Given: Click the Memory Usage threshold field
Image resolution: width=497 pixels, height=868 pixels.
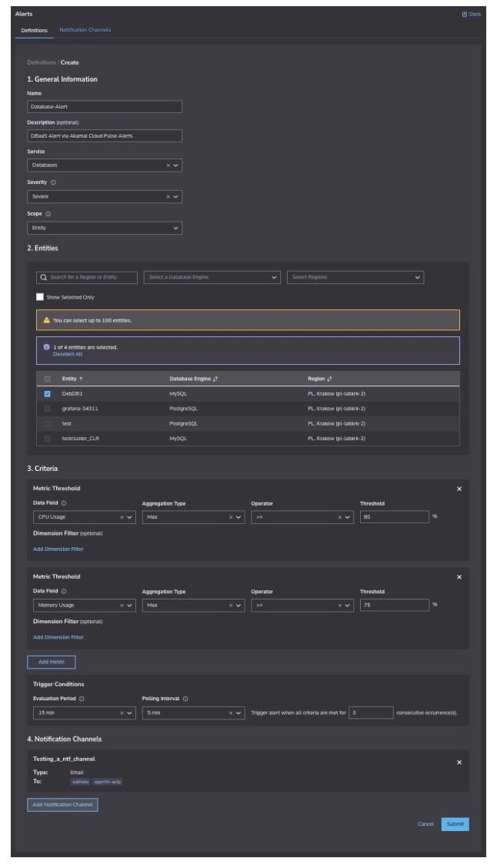Looking at the screenshot, I should (394, 606).
